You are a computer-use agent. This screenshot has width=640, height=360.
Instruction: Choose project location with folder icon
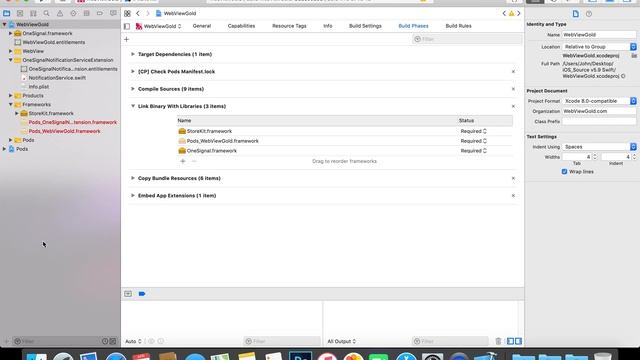[x=634, y=56]
